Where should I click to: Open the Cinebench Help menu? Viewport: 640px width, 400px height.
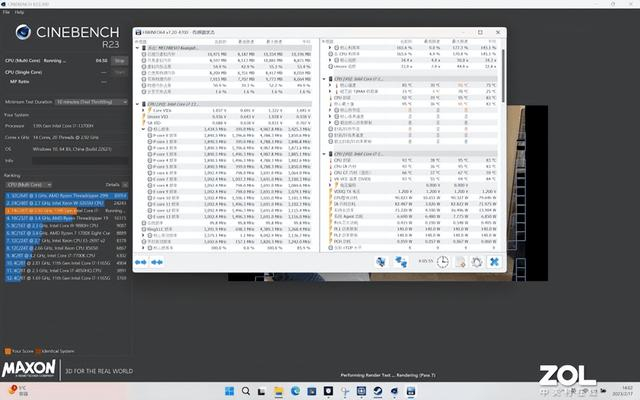coord(19,12)
